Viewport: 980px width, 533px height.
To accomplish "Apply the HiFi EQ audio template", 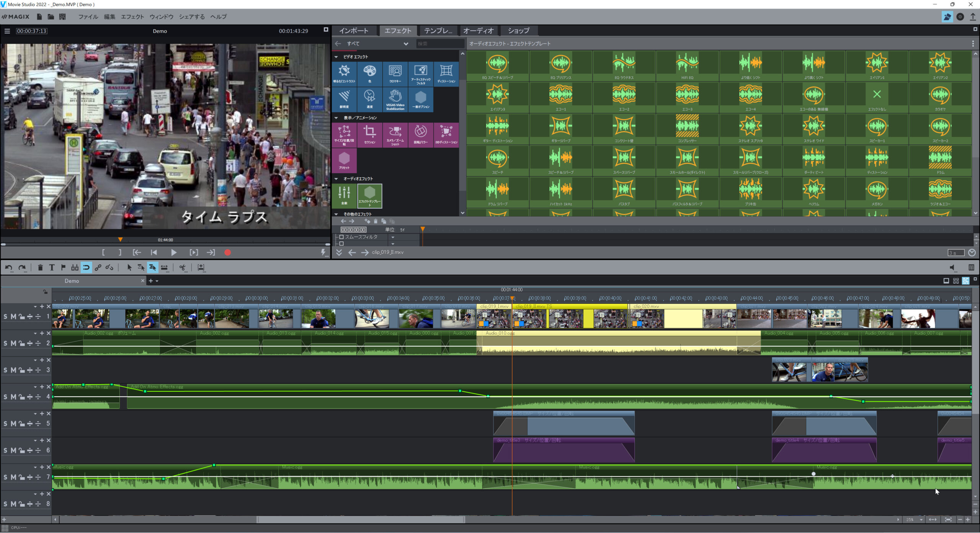I will click(x=687, y=66).
